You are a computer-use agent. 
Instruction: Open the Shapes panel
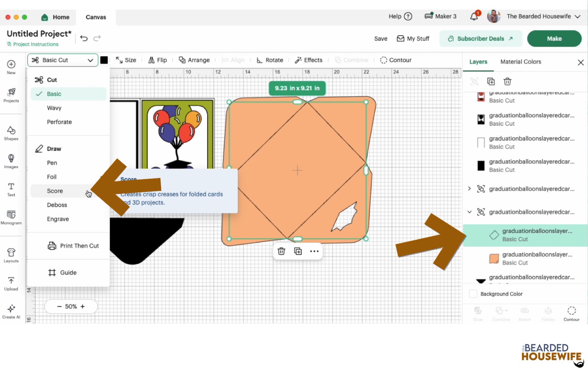11,133
